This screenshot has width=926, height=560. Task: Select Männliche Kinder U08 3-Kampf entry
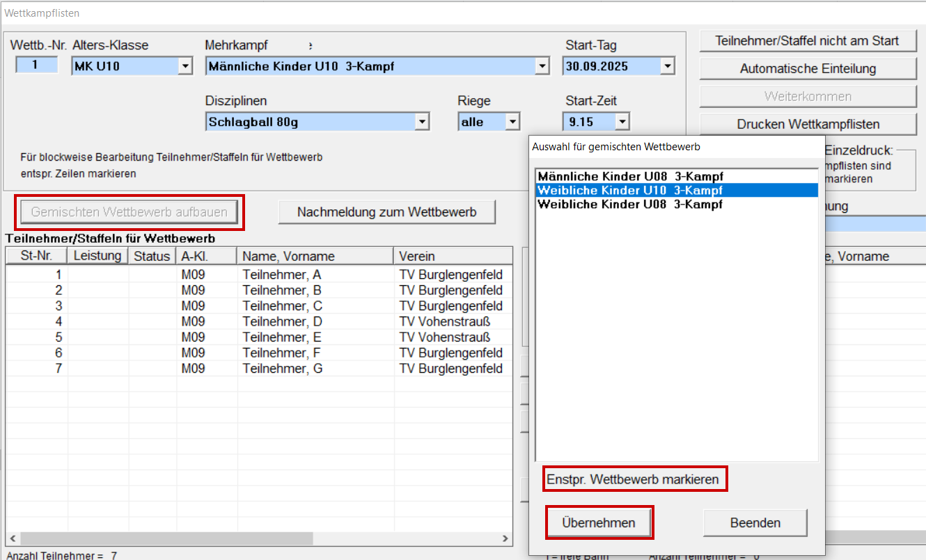pyautogui.click(x=630, y=177)
